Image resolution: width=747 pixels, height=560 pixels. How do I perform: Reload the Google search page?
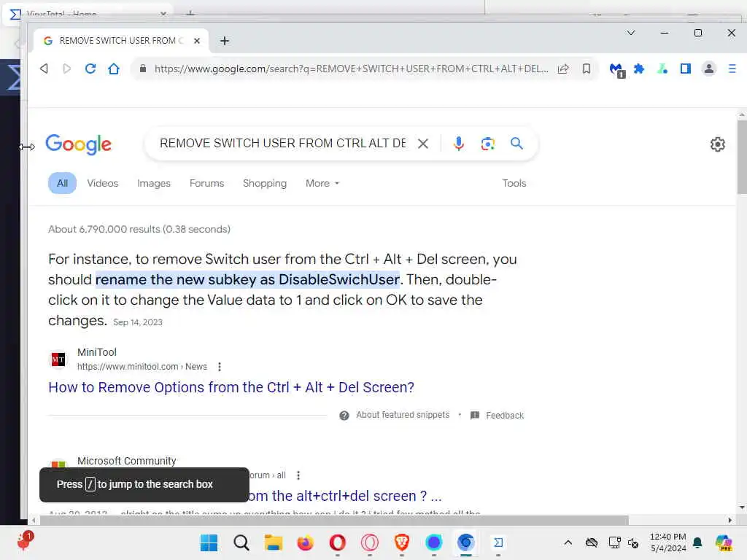click(90, 69)
